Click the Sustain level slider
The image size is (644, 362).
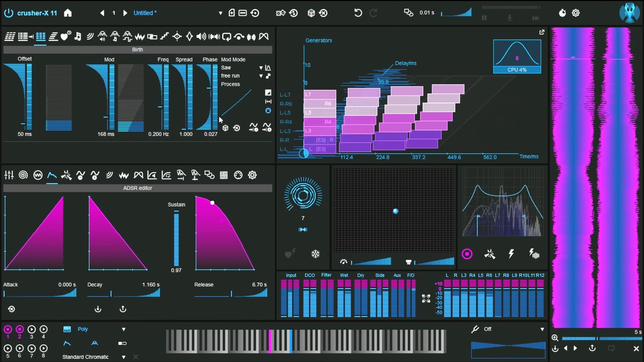[x=176, y=238]
